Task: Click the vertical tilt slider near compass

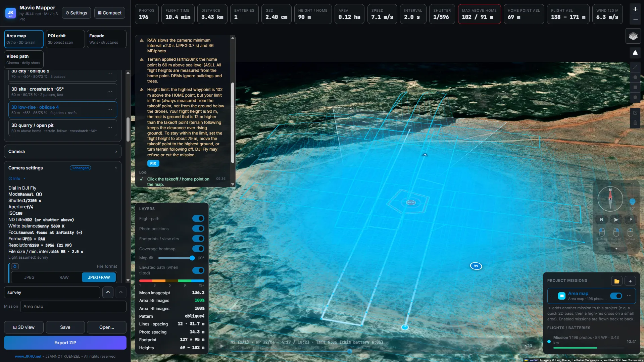Action: (x=632, y=195)
